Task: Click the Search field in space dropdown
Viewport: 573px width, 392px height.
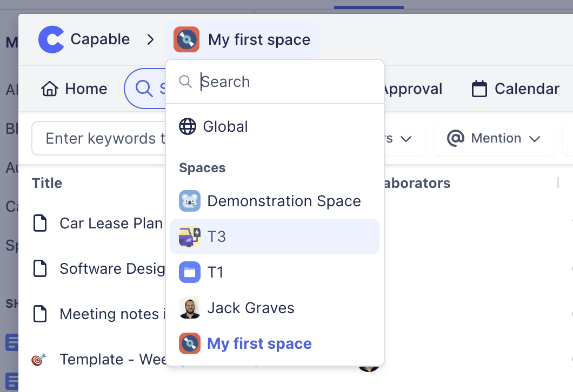Action: pos(286,82)
